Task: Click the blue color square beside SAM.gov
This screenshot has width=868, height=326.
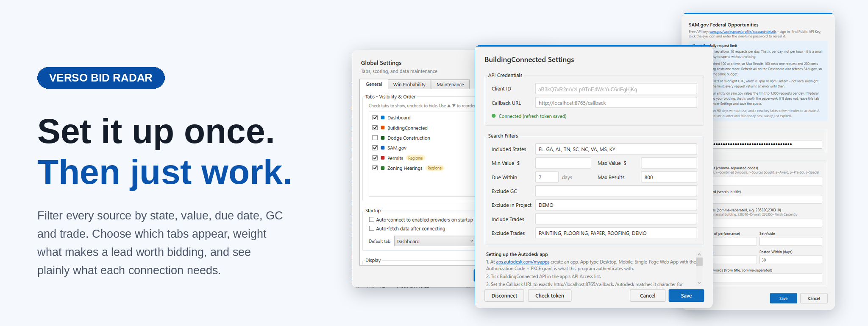Action: [383, 148]
